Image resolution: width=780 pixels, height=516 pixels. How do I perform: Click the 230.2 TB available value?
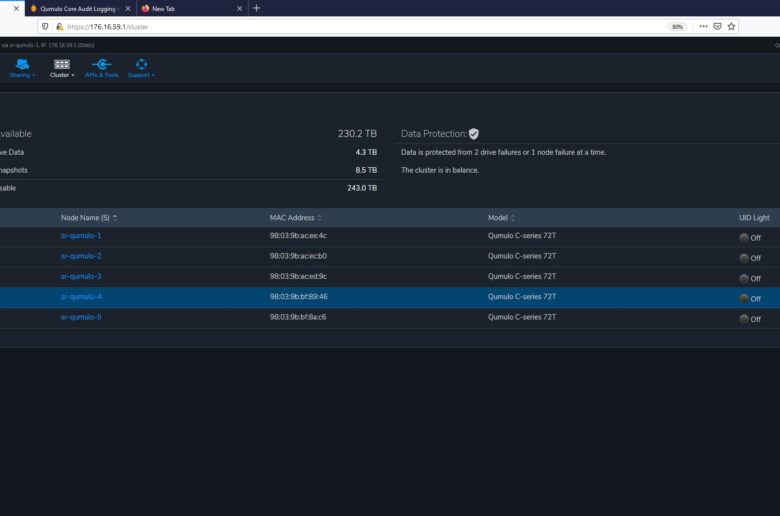357,134
